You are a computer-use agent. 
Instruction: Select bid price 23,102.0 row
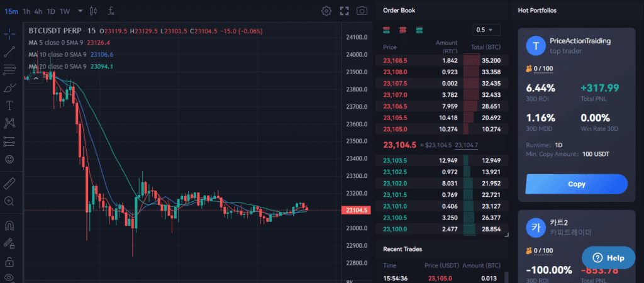pyautogui.click(x=441, y=183)
